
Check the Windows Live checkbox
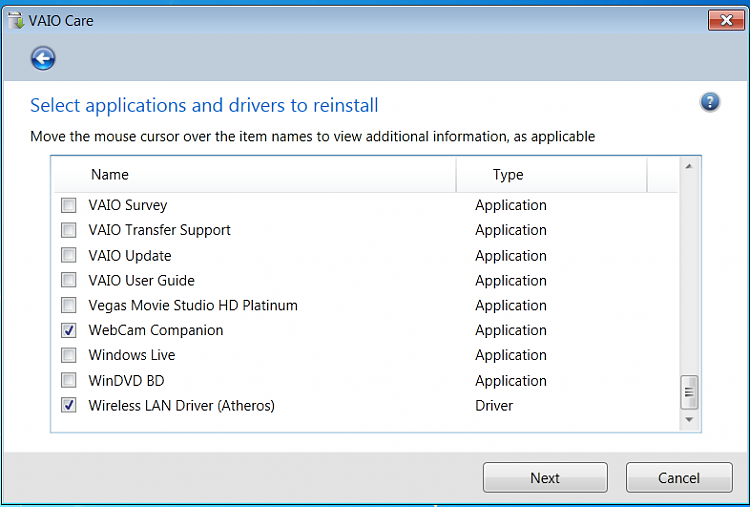pyautogui.click(x=68, y=355)
